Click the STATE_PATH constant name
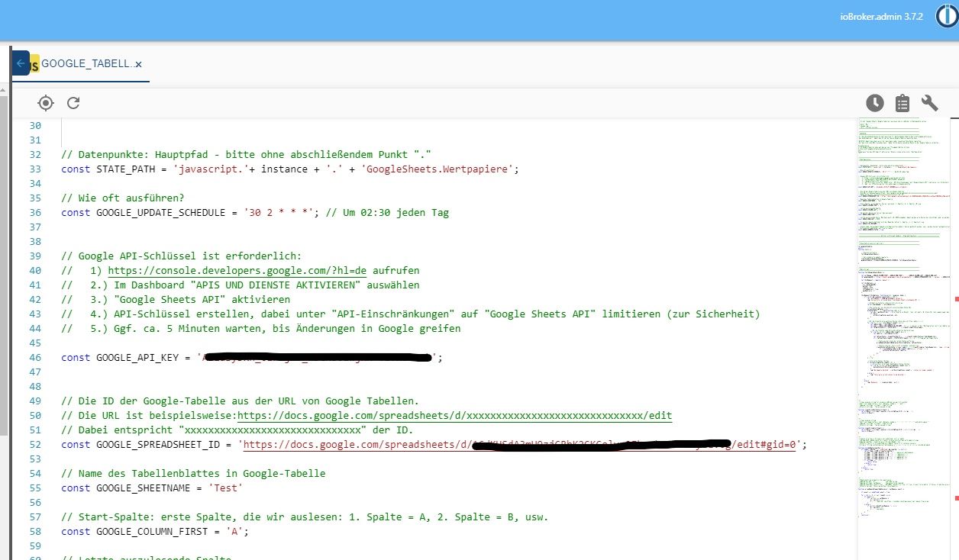Image resolution: width=959 pixels, height=560 pixels. 126,169
